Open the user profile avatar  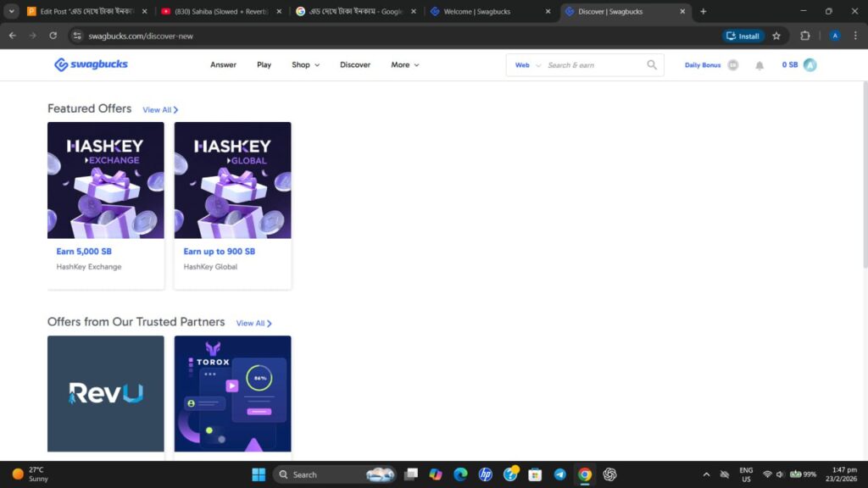(810, 64)
